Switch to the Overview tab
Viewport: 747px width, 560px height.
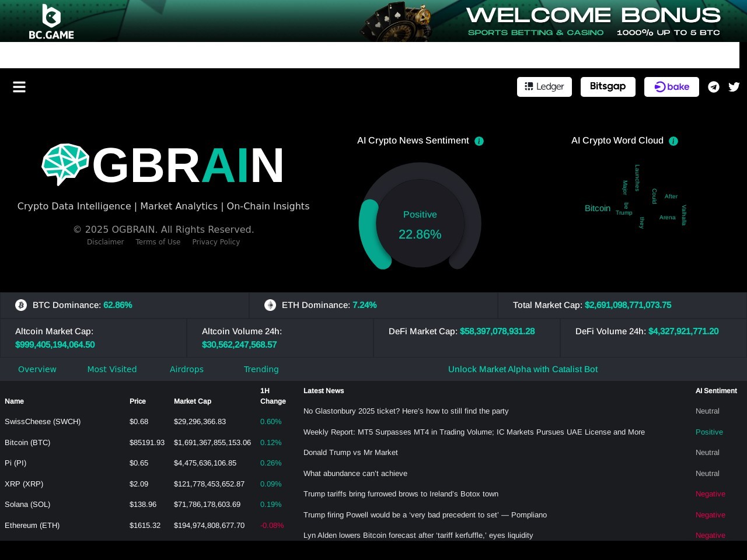coord(37,369)
